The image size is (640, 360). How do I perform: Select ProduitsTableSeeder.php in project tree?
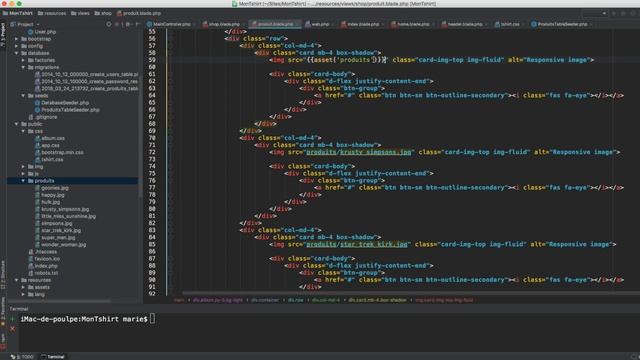[67, 110]
